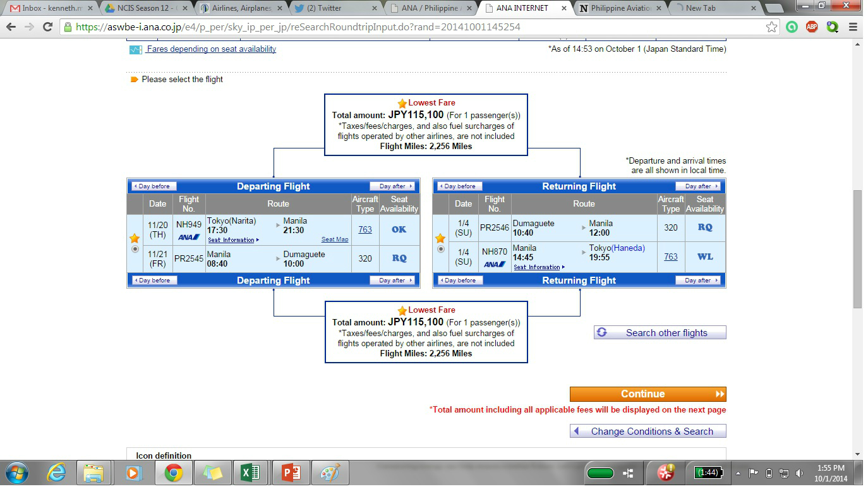The height and width of the screenshot is (489, 868).
Task: Click the Windows Start button
Action: (x=16, y=473)
